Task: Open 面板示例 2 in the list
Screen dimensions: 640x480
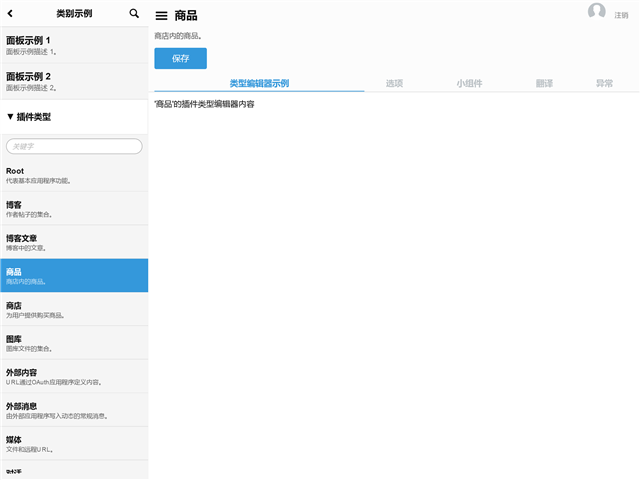Action: 74,81
